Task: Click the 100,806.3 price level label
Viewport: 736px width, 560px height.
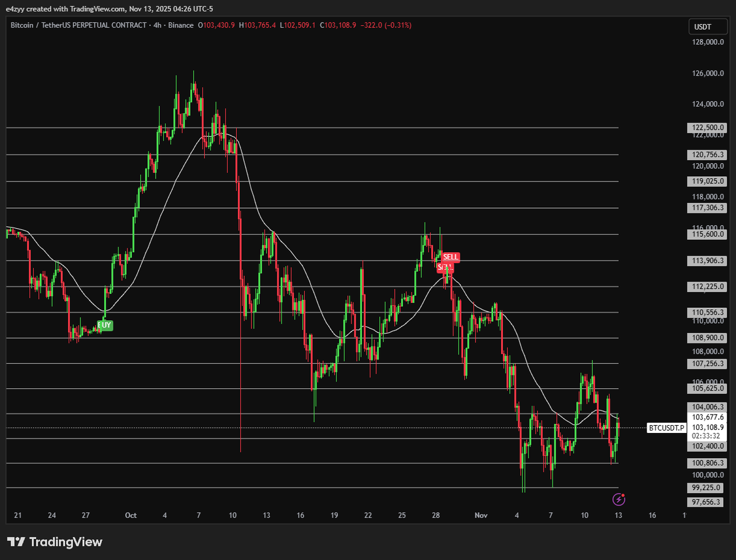Action: pyautogui.click(x=707, y=463)
